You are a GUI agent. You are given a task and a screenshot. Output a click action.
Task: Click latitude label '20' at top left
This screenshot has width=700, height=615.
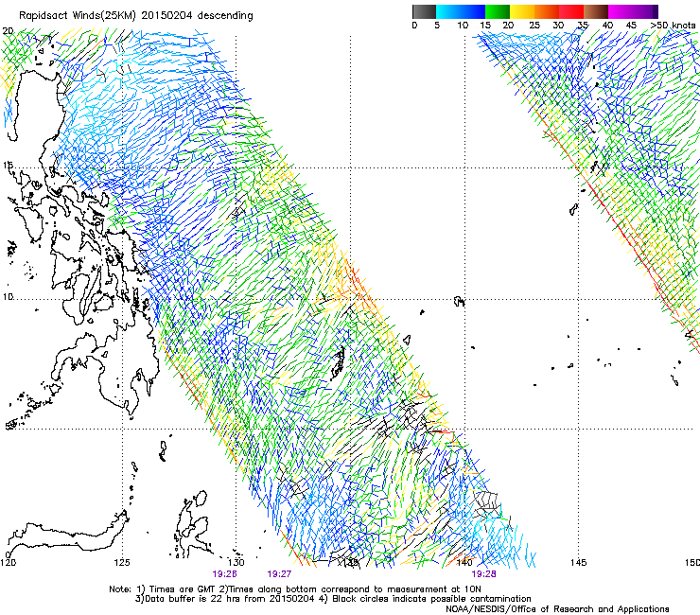pyautogui.click(x=8, y=31)
